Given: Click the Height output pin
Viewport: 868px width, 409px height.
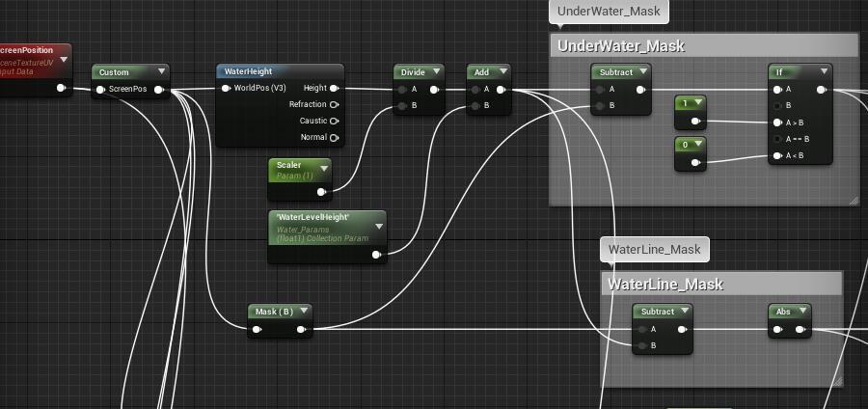Looking at the screenshot, I should tap(335, 89).
